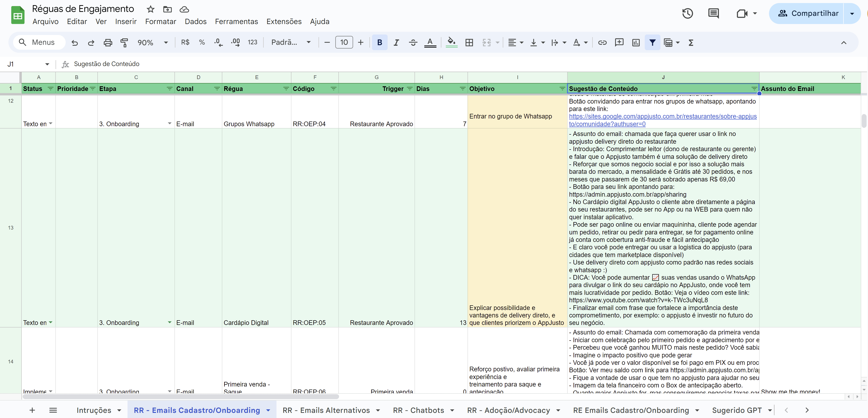This screenshot has width=868, height=418.
Task: Open the Sugestão de Conteúdo column filter
Action: [x=754, y=88]
